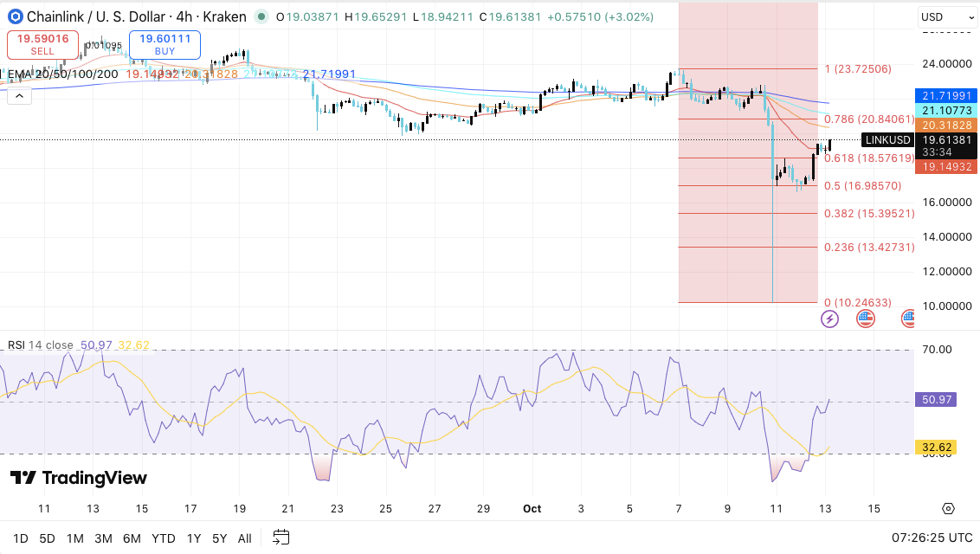Click the LINKUSD price label on axis
The image size is (980, 554).
[x=887, y=140]
